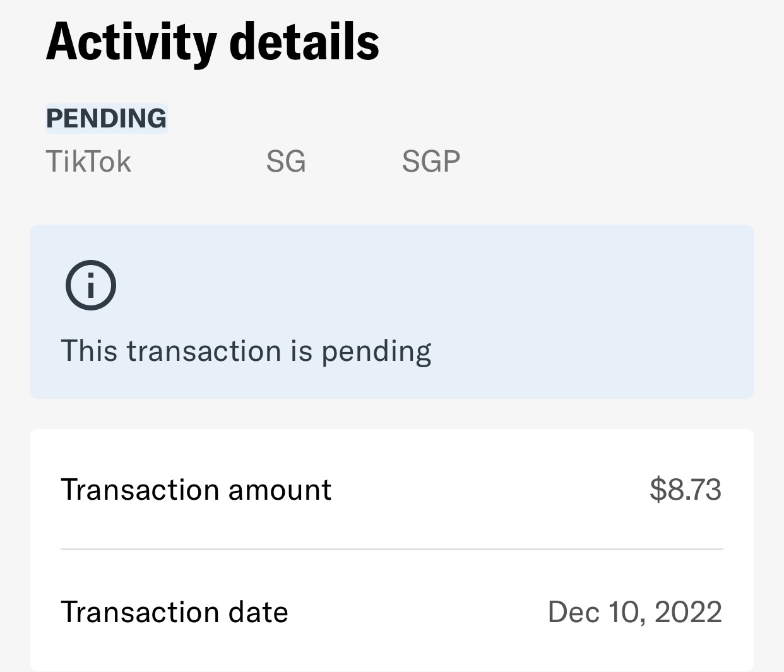Screen dimensions: 784x672
Task: Click the SGP country code
Action: [x=431, y=162]
